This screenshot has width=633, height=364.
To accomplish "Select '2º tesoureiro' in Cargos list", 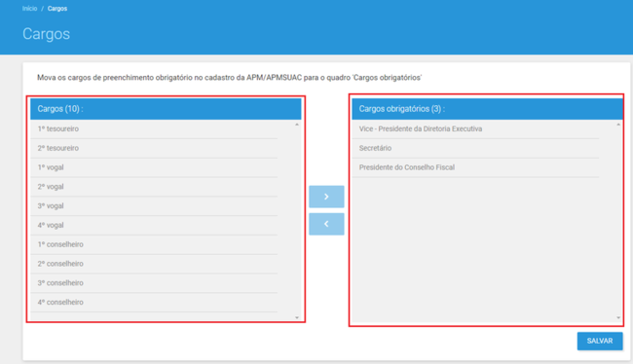I will click(x=154, y=149).
